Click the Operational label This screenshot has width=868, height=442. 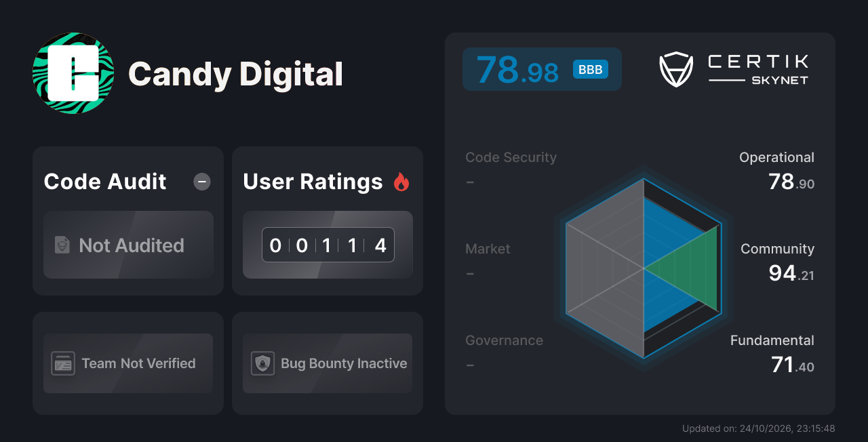click(x=776, y=157)
